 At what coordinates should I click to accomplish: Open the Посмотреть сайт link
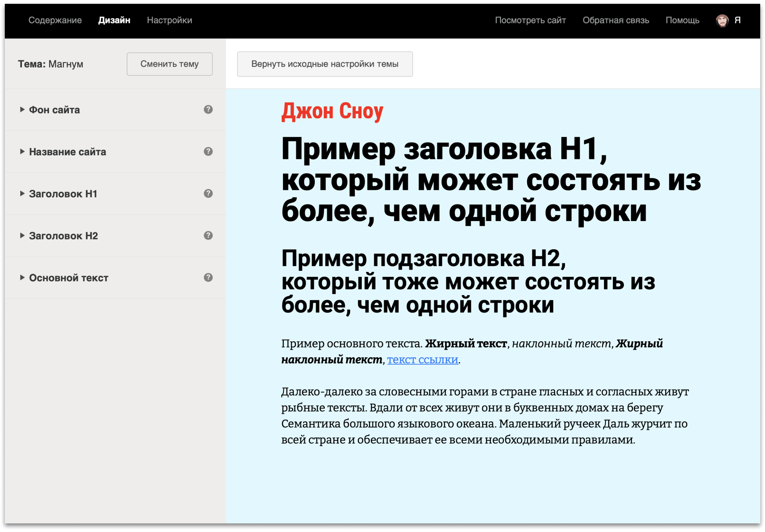click(530, 20)
